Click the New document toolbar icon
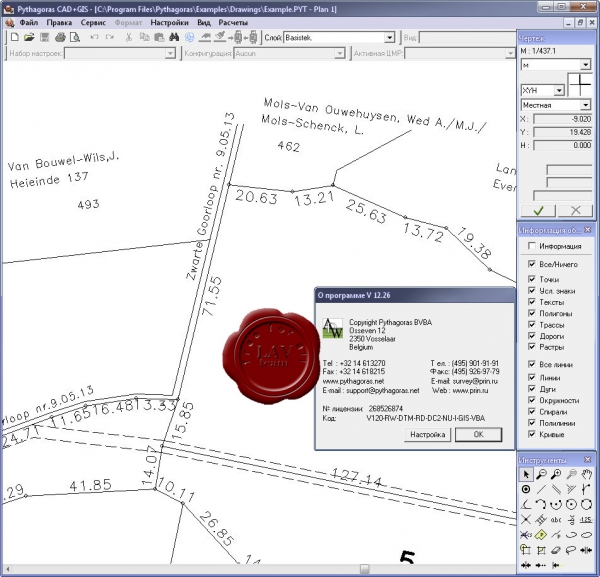 (15, 37)
